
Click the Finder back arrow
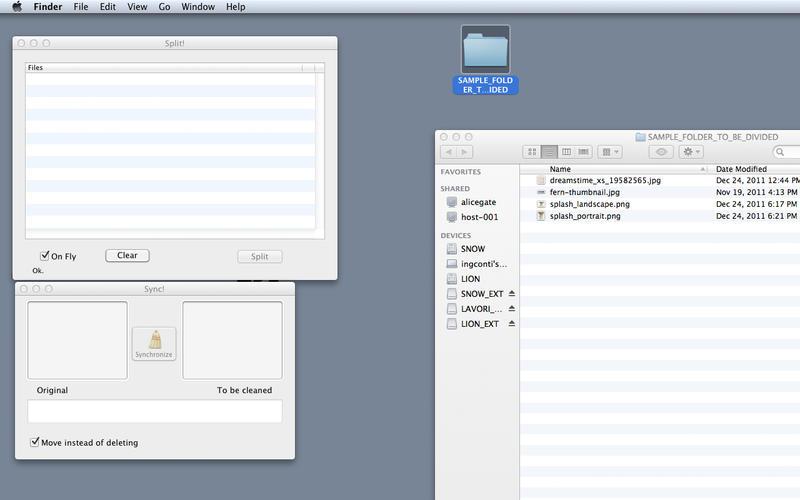[449, 151]
